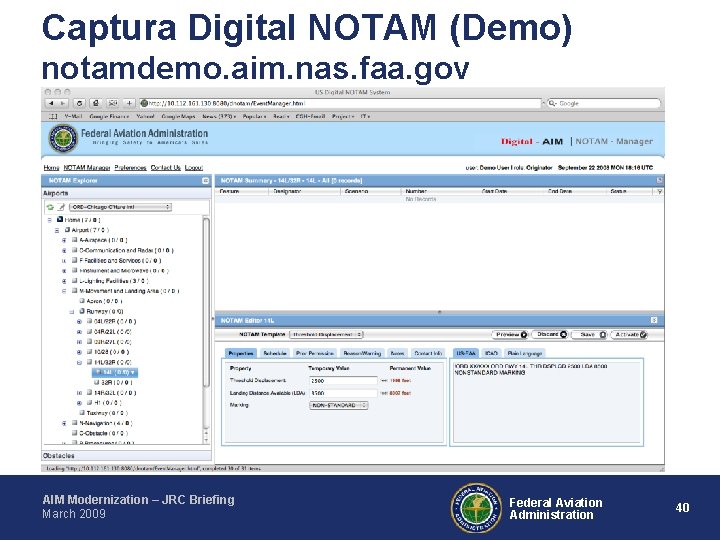Select the 10/28 runway item
720x540 pixels.
[108, 352]
